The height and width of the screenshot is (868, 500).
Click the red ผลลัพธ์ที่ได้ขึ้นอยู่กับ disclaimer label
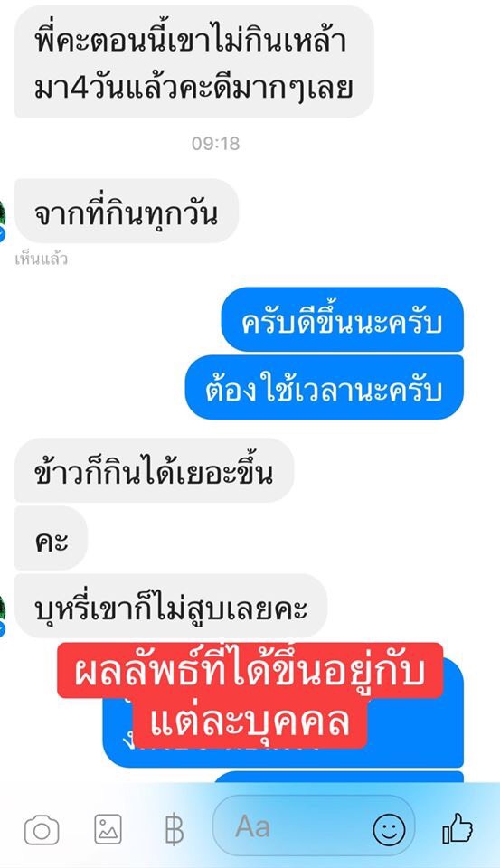250,670
